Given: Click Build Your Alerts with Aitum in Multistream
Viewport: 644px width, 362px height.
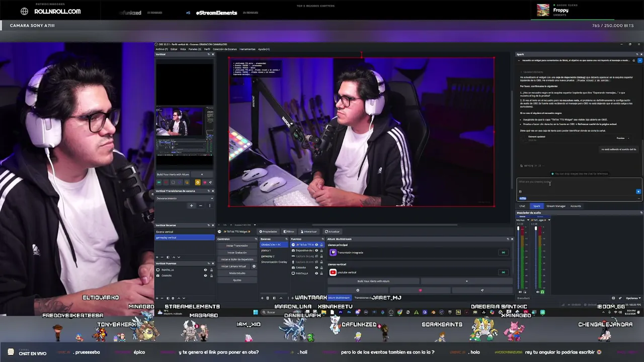Looking at the screenshot, I should (x=373, y=281).
